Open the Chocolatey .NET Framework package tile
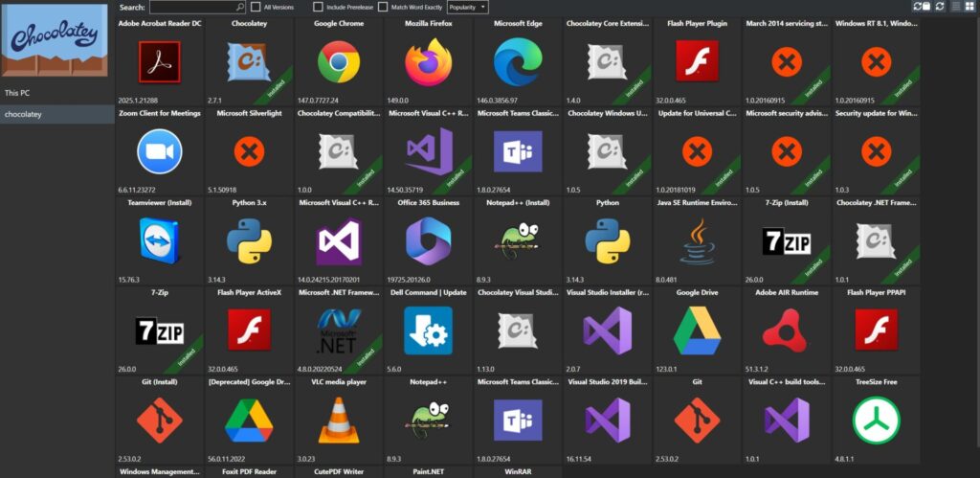The image size is (980, 478). [x=877, y=240]
